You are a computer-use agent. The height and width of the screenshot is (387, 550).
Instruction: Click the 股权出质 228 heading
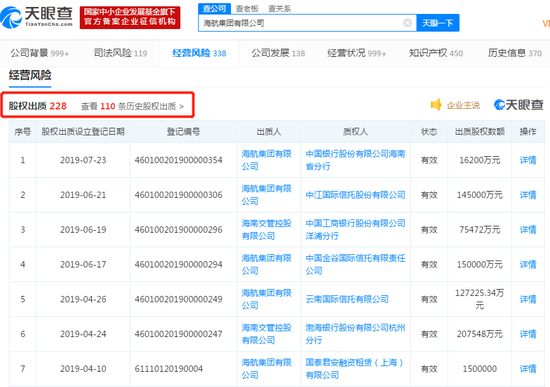[38, 106]
